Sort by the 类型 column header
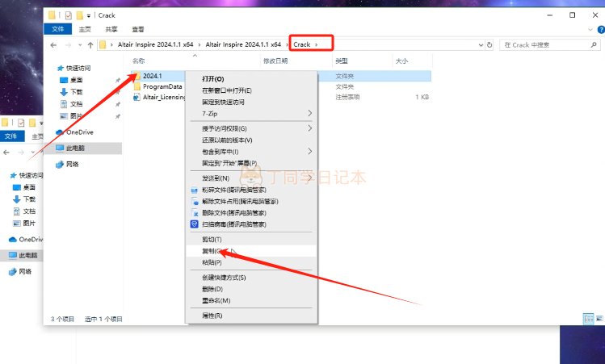Viewport: 605px width, 364px height. (342, 61)
